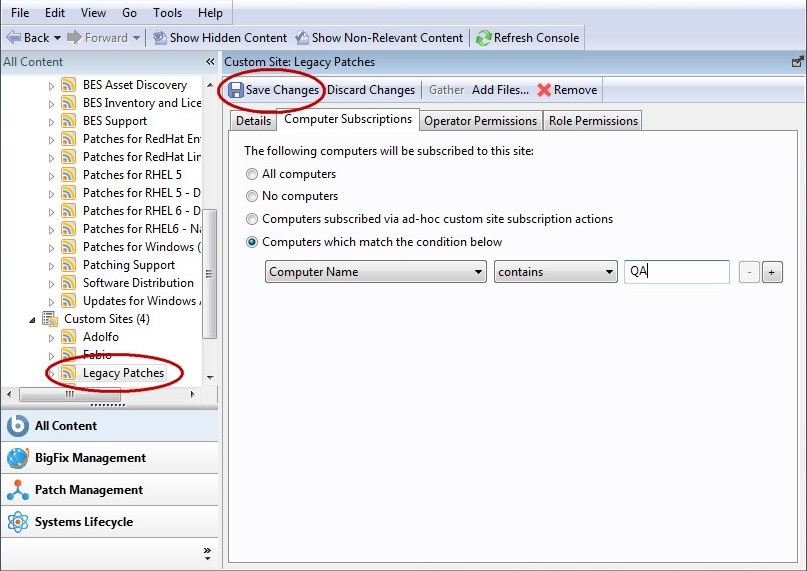Click the Show Hidden Content icon
The width and height of the screenshot is (807, 571).
click(160, 38)
